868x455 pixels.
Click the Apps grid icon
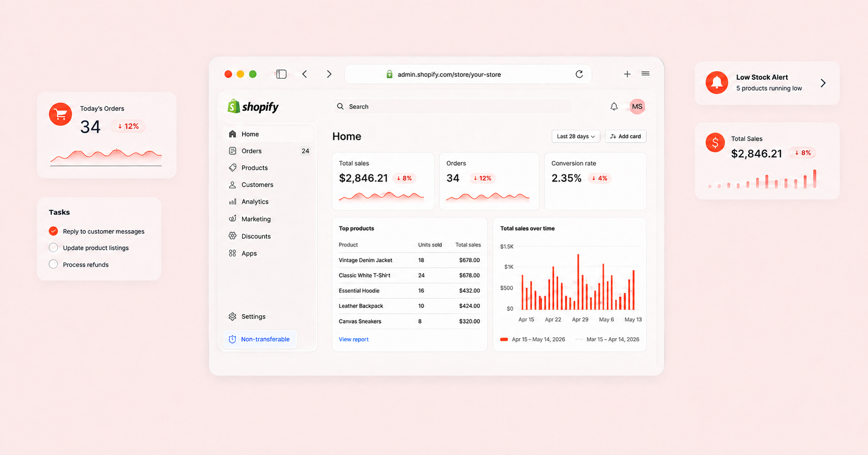(232, 253)
